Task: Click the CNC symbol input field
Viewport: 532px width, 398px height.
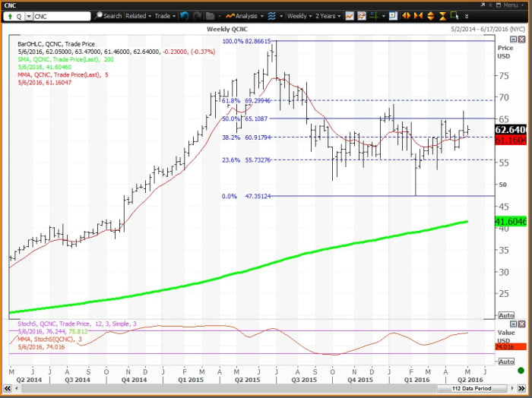Action: tap(62, 16)
